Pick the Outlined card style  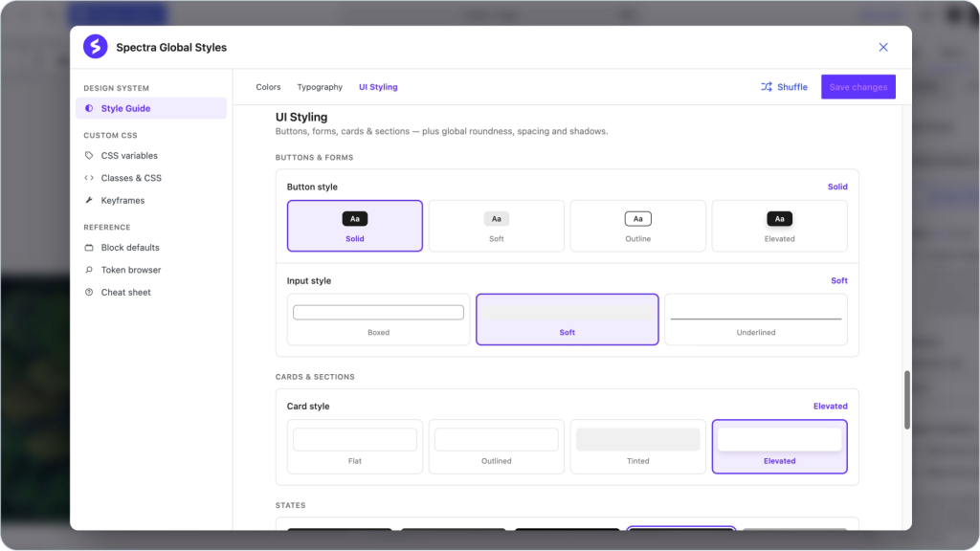click(497, 447)
